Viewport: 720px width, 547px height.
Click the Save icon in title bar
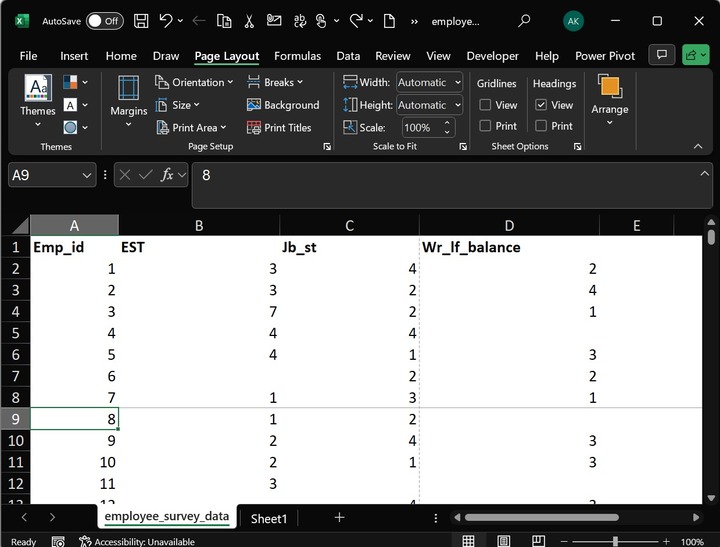pos(141,21)
